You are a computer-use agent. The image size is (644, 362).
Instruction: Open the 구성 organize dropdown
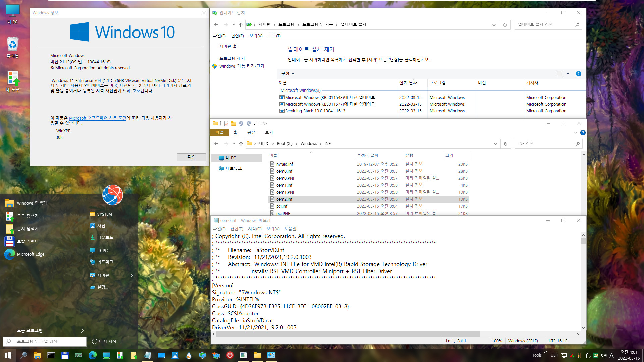(x=288, y=74)
